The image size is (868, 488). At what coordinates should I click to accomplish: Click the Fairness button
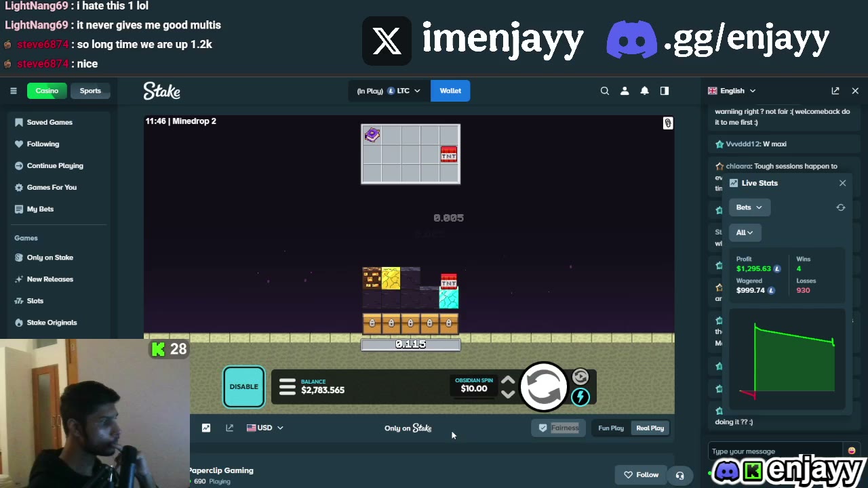(x=559, y=428)
